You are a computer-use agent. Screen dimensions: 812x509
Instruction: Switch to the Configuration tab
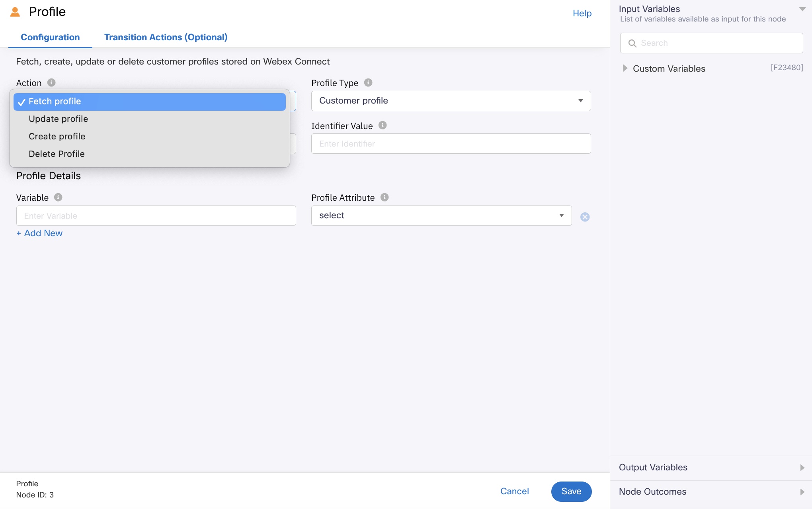[50, 37]
